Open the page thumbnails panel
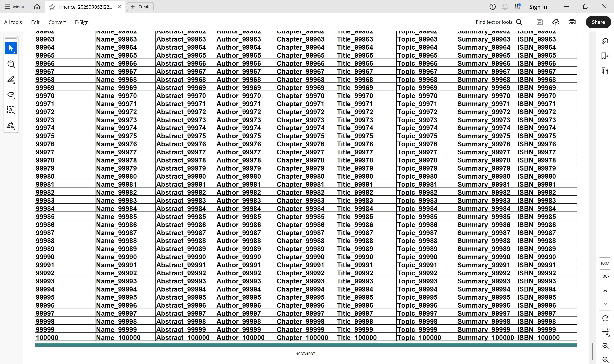Image resolution: width=614 pixels, height=364 pixels. 605,71
